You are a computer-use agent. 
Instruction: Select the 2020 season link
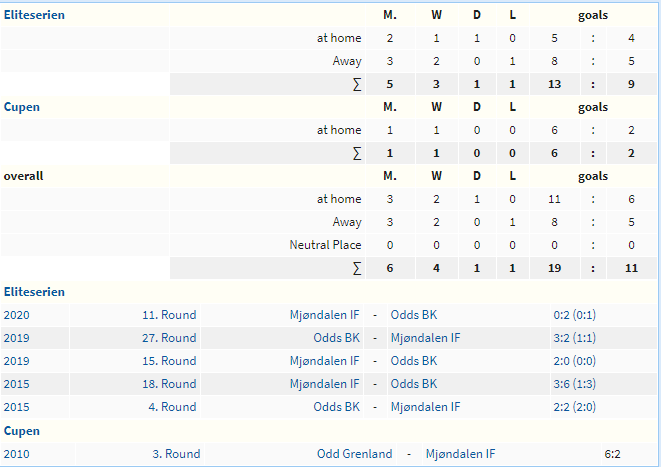pyautogui.click(x=16, y=315)
